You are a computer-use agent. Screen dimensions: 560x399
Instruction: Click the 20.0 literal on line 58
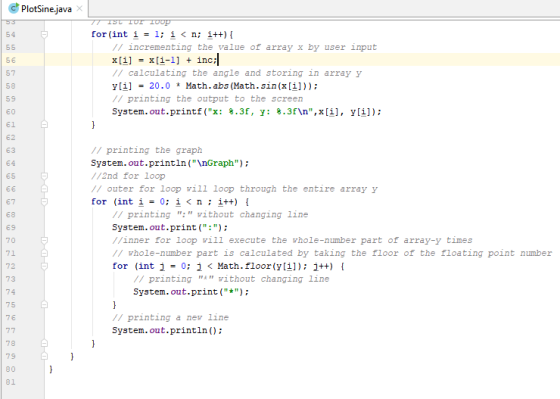tap(160, 86)
